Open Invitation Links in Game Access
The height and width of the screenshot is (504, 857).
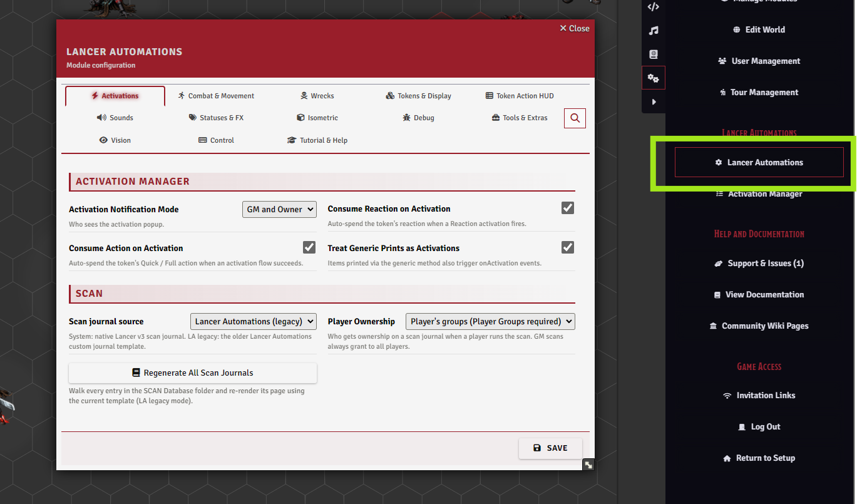click(759, 396)
